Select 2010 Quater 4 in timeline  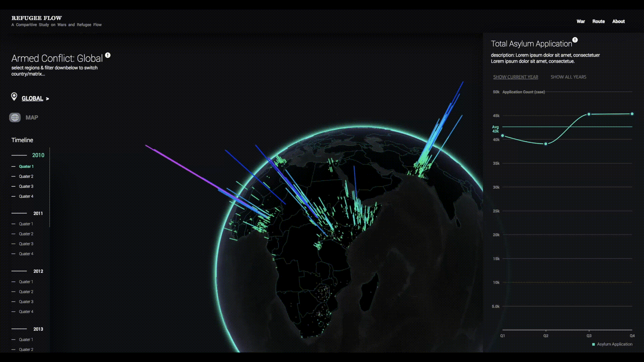(x=26, y=196)
